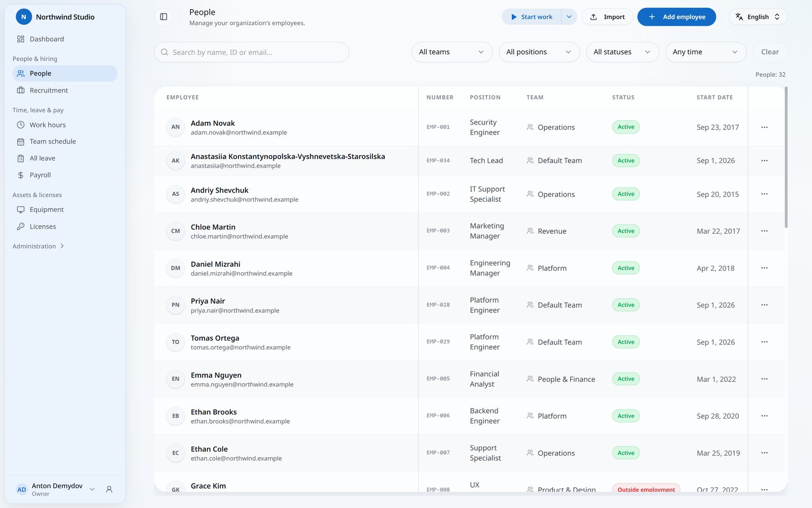Expand the Anton Demydov account menu
This screenshot has width=812, height=508.
coord(56,489)
